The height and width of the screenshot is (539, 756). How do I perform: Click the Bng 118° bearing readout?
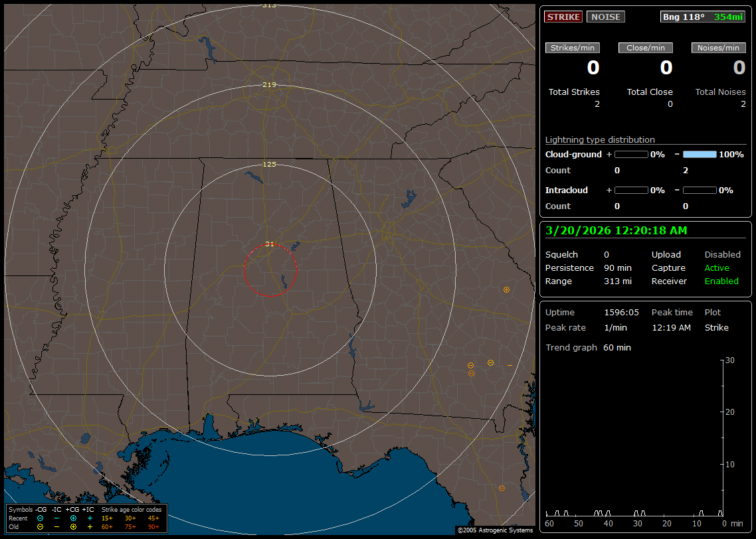tap(684, 17)
